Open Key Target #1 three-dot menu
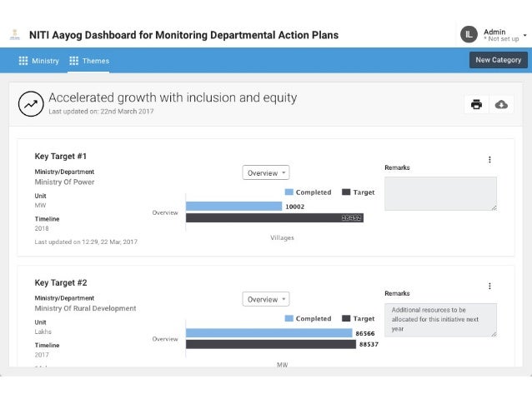532x399 pixels. tap(489, 160)
